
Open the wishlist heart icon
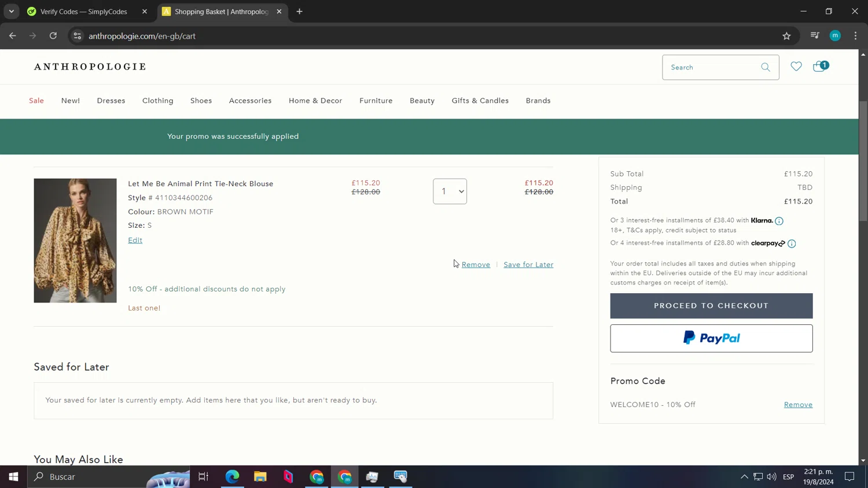796,66
